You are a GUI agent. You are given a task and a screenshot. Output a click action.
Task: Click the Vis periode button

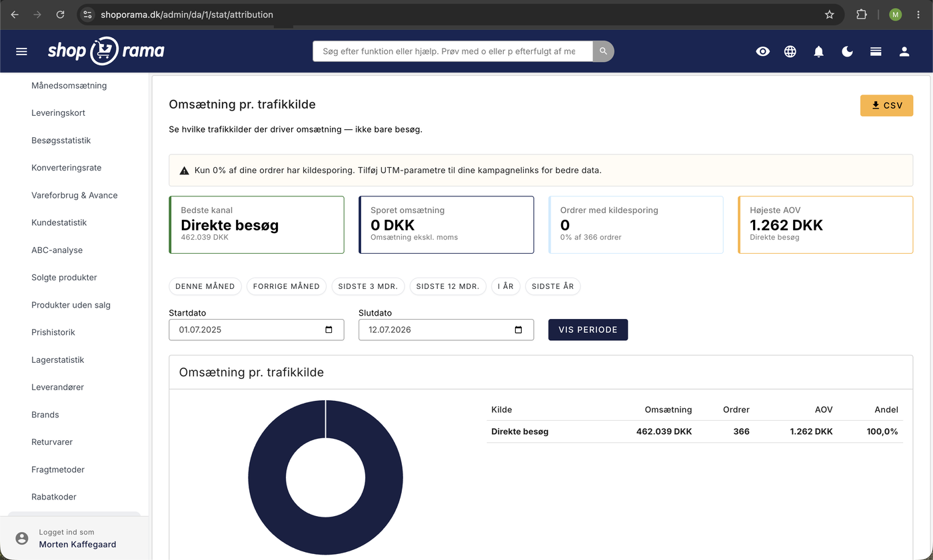pos(588,330)
